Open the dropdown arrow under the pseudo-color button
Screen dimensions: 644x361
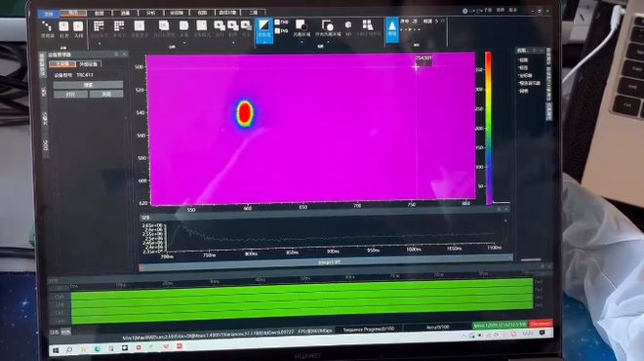pyautogui.click(x=264, y=42)
